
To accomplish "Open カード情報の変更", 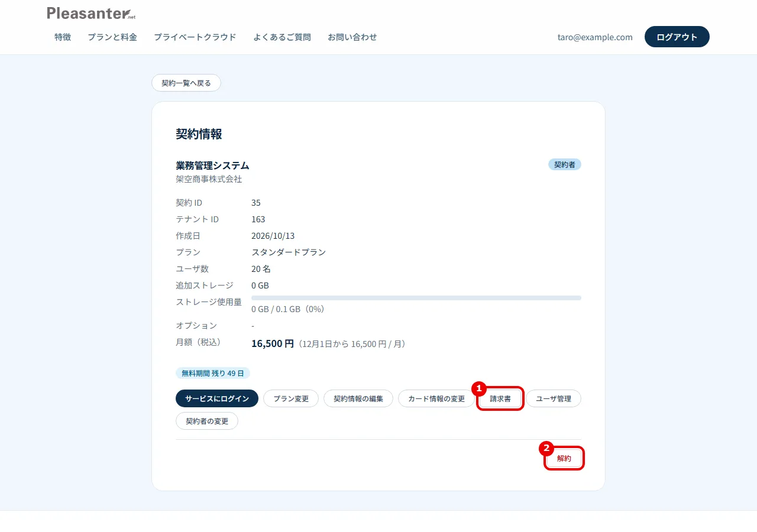I will pyautogui.click(x=436, y=398).
